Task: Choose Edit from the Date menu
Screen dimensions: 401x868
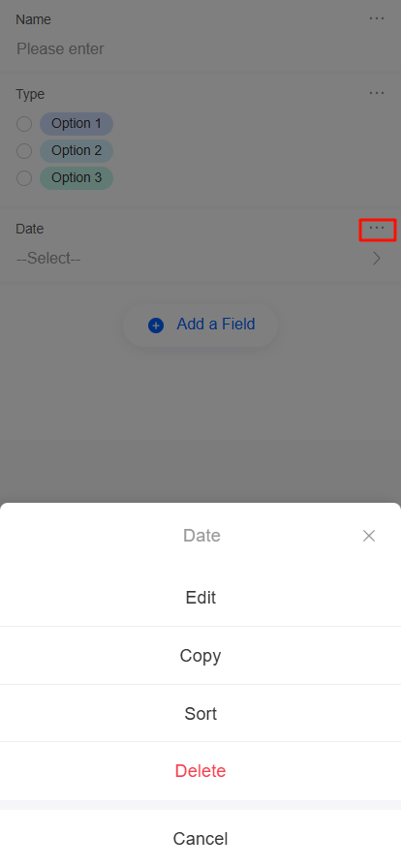Action: pos(200,598)
